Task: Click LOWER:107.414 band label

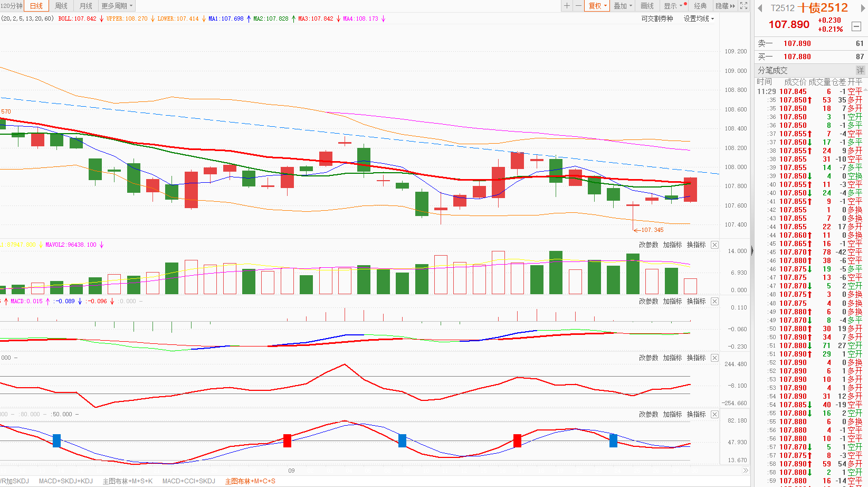Action: coord(178,18)
